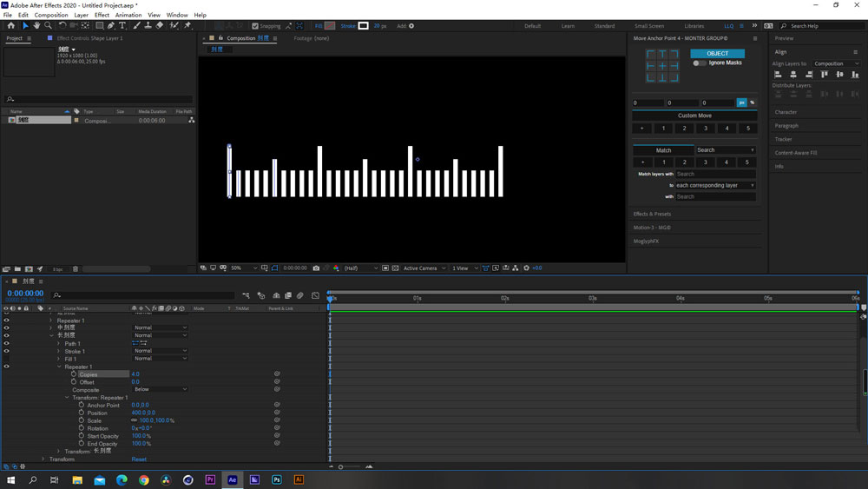Click the Custom Move button
Screen dimensions: 868x489
(694, 116)
